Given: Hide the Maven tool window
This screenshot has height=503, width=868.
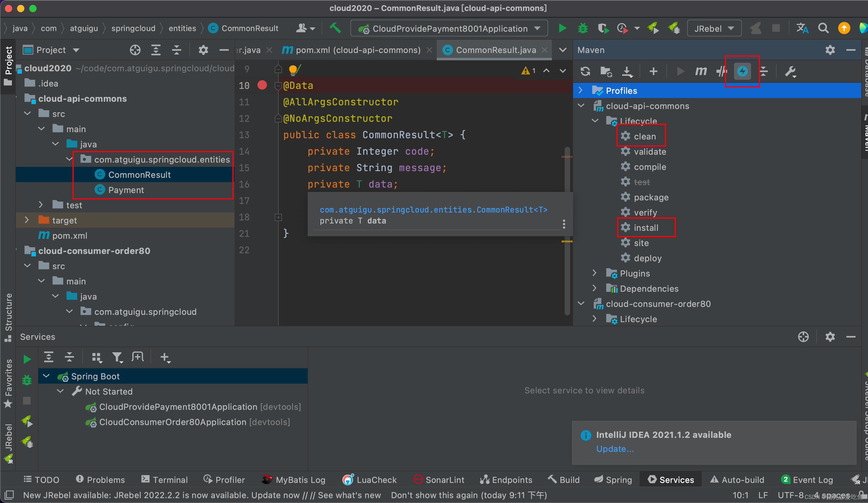Looking at the screenshot, I should [851, 50].
